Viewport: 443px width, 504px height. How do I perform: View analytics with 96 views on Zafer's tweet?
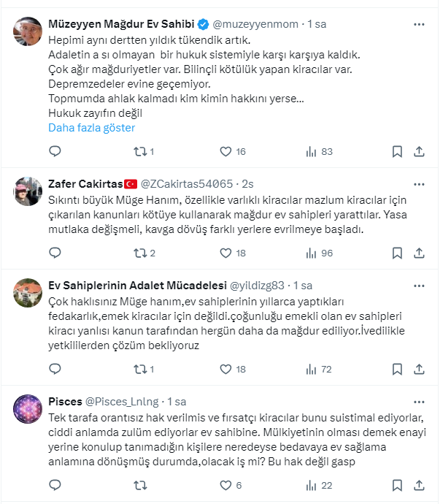pyautogui.click(x=318, y=253)
